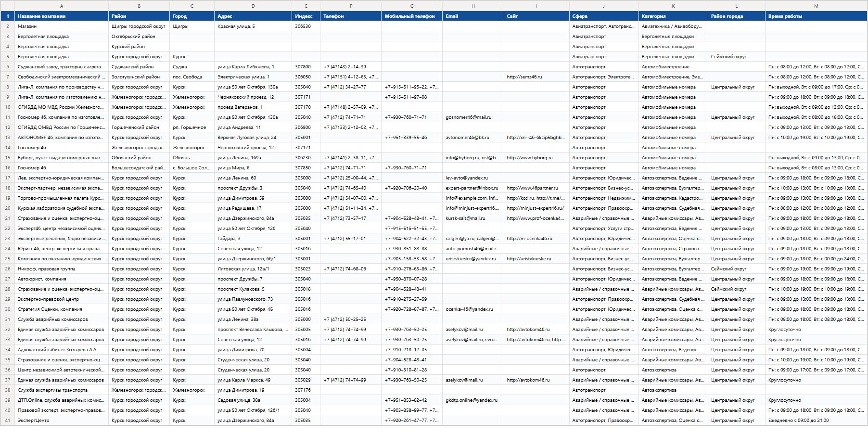Click the 'Район города' header cell
The image size is (868, 434).
coord(737,16)
